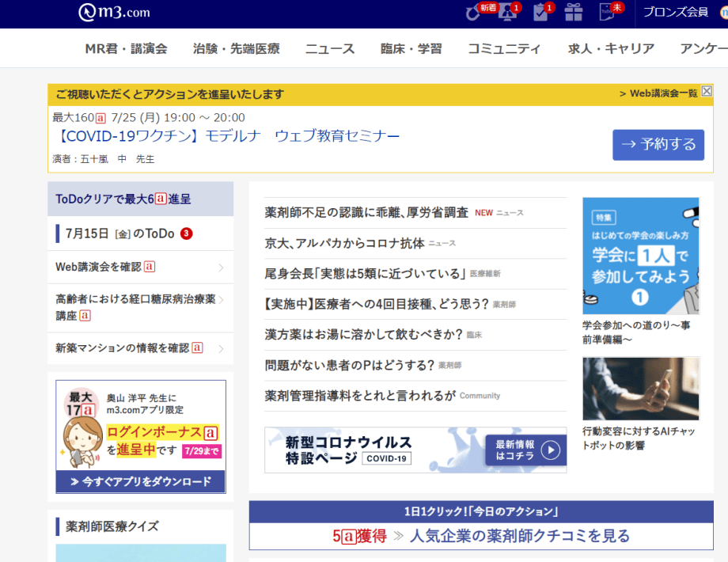The width and height of the screenshot is (728, 562).
Task: Open the refresh icon with 新着 badge
Action: click(x=472, y=13)
